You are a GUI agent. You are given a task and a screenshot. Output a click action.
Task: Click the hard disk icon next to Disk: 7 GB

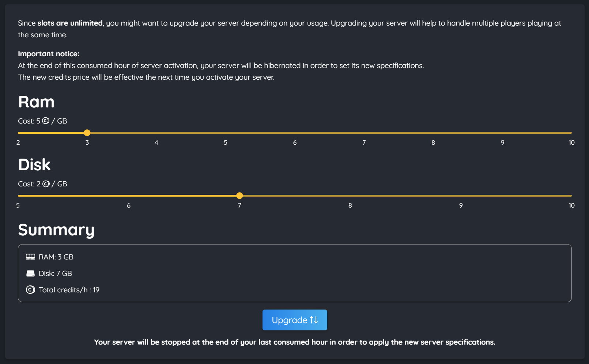[30, 273]
